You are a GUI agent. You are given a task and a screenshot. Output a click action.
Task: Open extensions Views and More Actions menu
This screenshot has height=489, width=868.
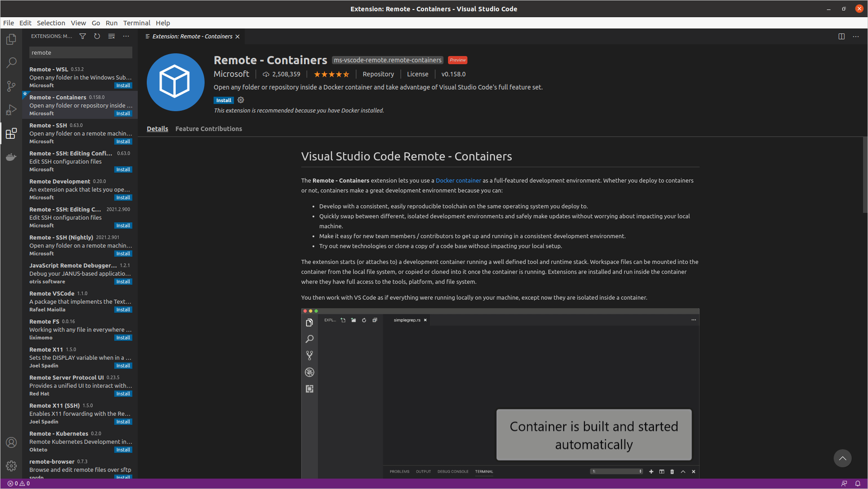click(126, 37)
